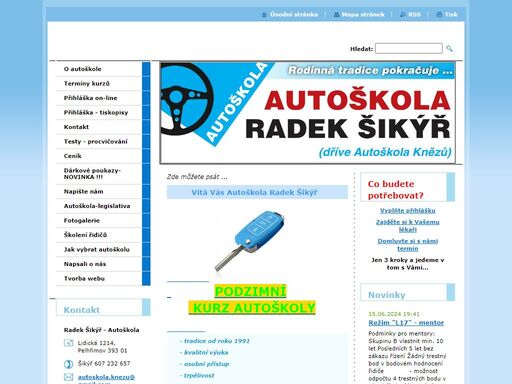512x384 pixels.
Task: Open the Ceník page
Action: tap(99, 156)
